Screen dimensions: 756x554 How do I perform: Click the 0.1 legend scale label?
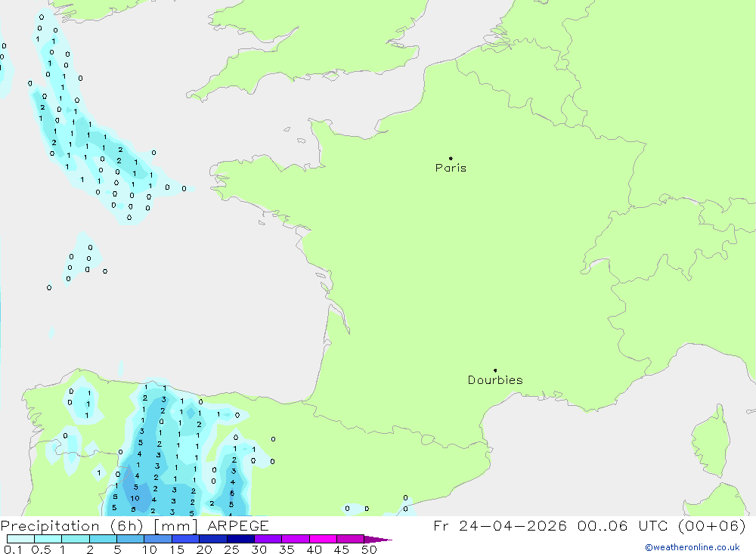coord(13,549)
